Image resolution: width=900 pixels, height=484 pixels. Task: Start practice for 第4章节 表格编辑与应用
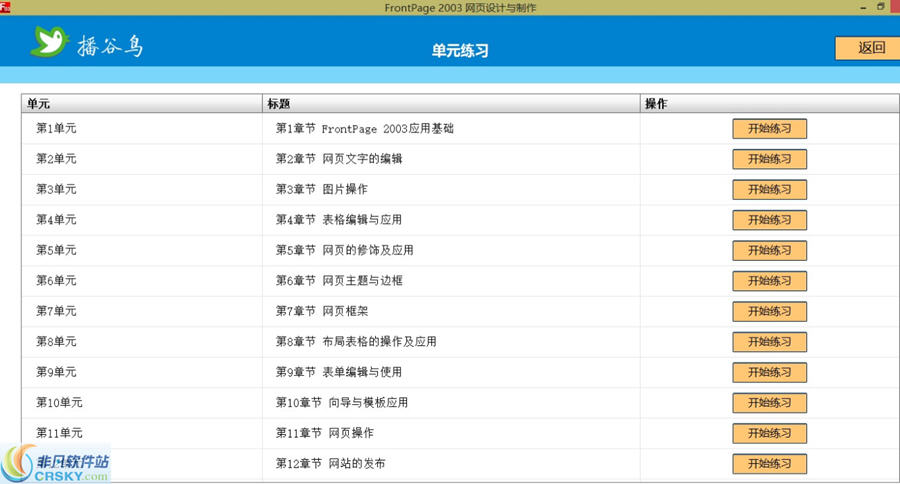[769, 220]
